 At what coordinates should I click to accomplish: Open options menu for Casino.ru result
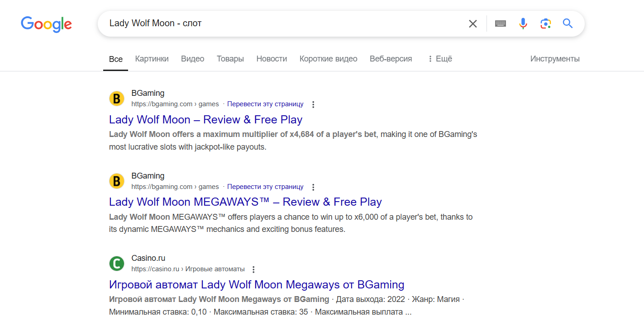click(x=253, y=269)
